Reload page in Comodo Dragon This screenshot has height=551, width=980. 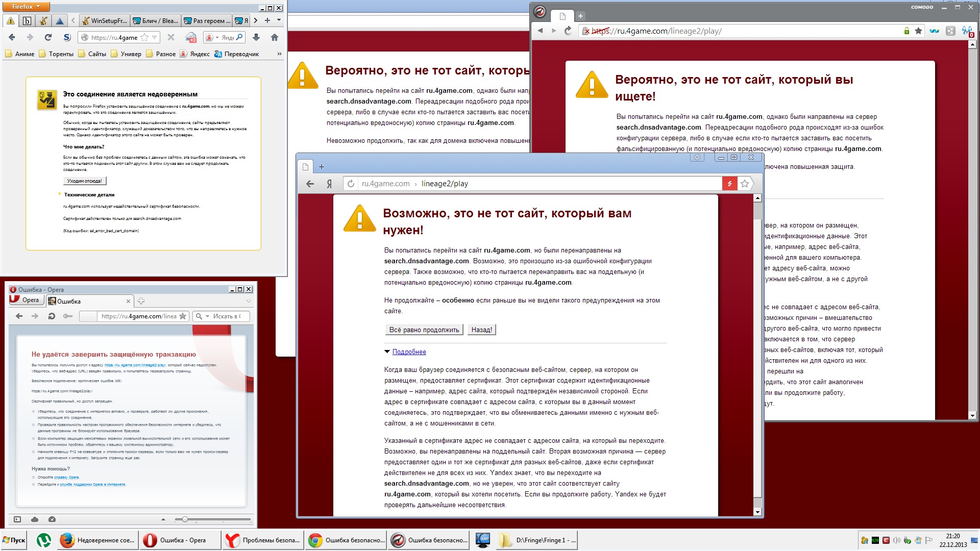coord(568,31)
